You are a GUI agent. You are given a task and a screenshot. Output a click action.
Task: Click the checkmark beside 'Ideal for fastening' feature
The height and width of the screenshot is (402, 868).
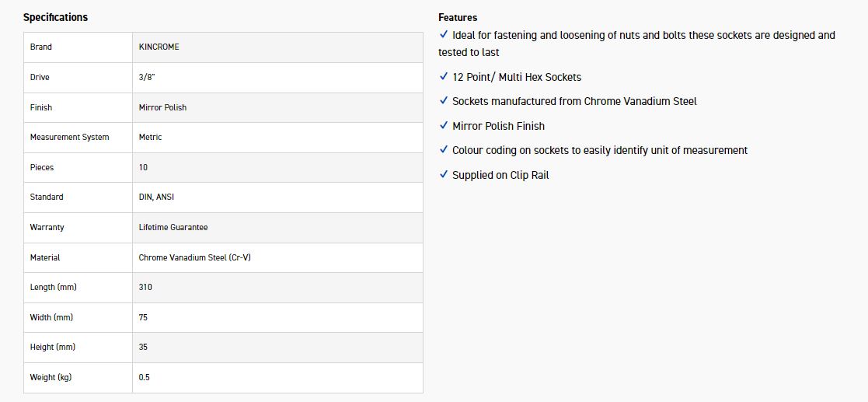444,35
